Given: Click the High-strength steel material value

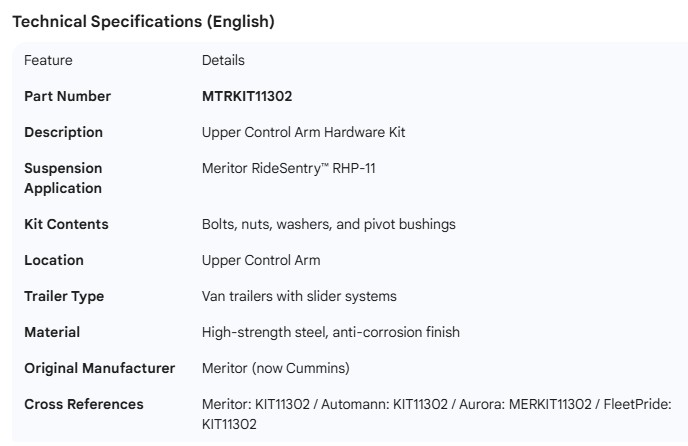Looking at the screenshot, I should point(331,332).
